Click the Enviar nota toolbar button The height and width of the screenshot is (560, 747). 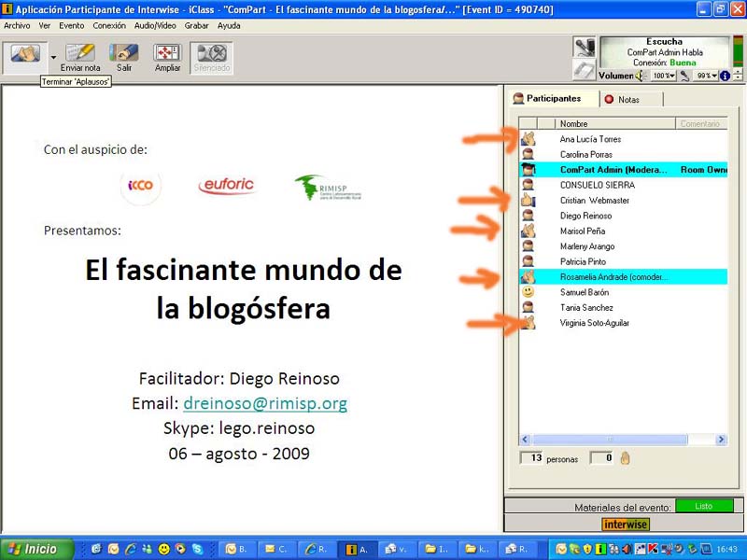tap(80, 58)
